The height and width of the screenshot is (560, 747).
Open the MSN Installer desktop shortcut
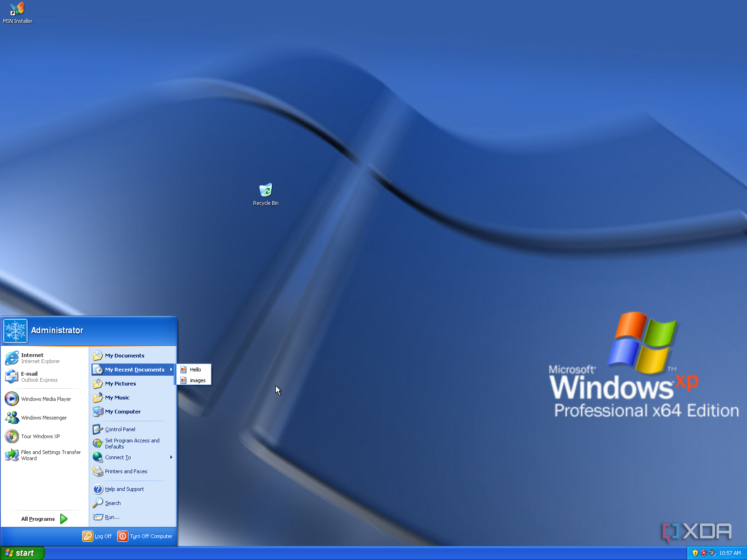(17, 13)
